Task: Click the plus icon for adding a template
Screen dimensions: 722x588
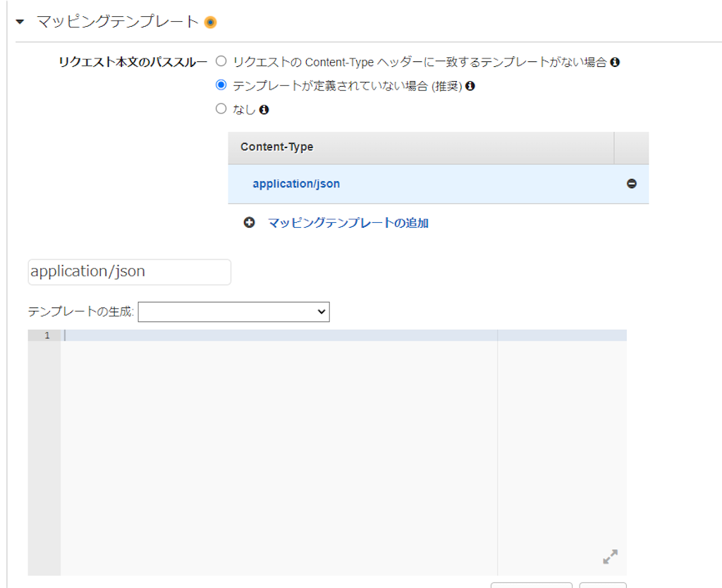Action: (249, 223)
